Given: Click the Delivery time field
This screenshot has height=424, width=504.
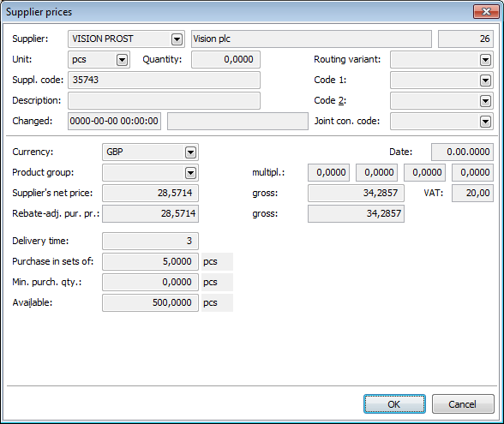Looking at the screenshot, I should [151, 241].
